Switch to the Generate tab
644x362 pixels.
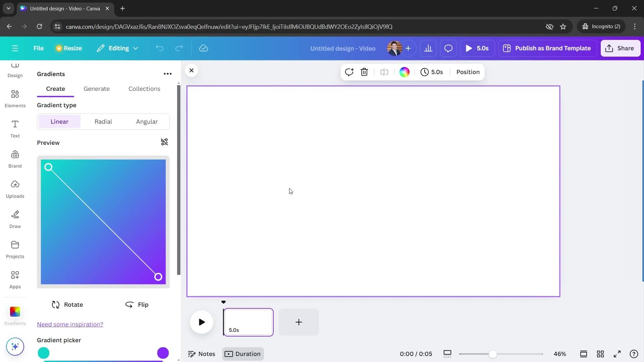coord(97,89)
